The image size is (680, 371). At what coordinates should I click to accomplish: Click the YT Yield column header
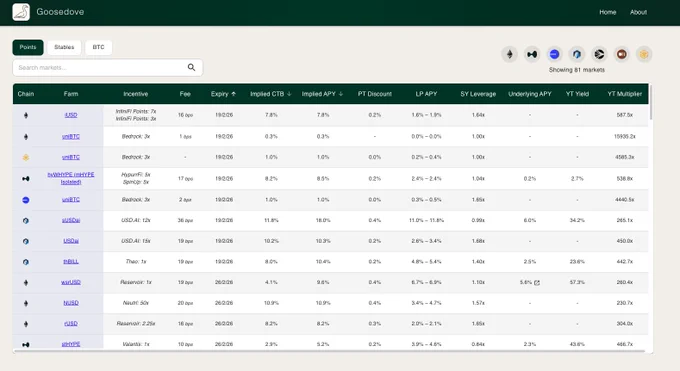pyautogui.click(x=577, y=94)
